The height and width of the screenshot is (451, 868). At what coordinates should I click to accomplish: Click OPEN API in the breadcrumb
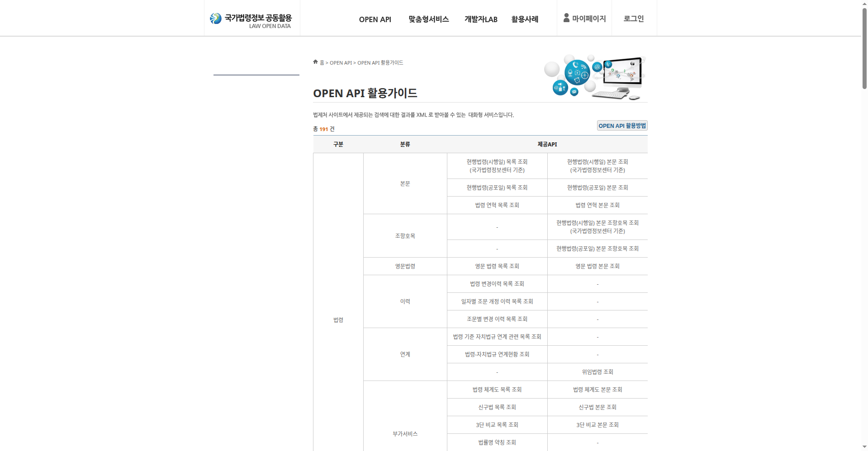click(341, 63)
